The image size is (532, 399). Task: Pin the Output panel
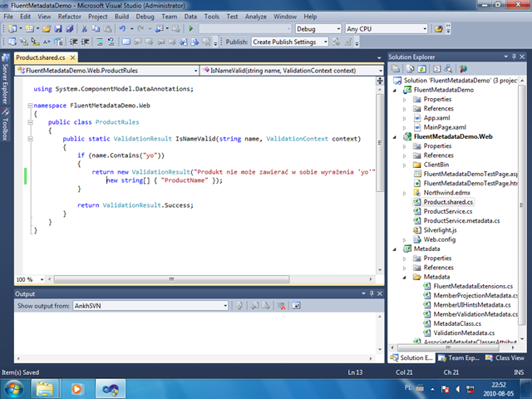click(372, 293)
